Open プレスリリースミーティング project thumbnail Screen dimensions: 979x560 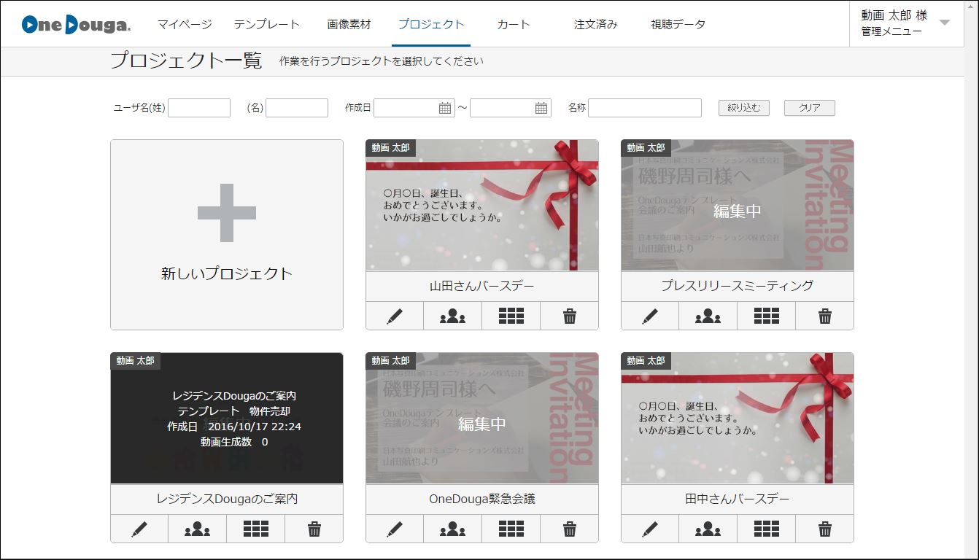(x=738, y=206)
